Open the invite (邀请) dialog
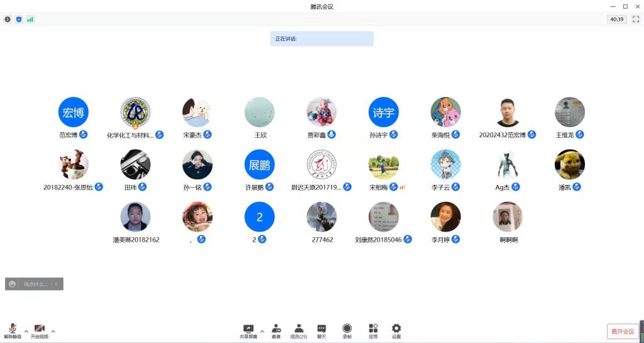The height and width of the screenshot is (343, 644). tap(276, 331)
